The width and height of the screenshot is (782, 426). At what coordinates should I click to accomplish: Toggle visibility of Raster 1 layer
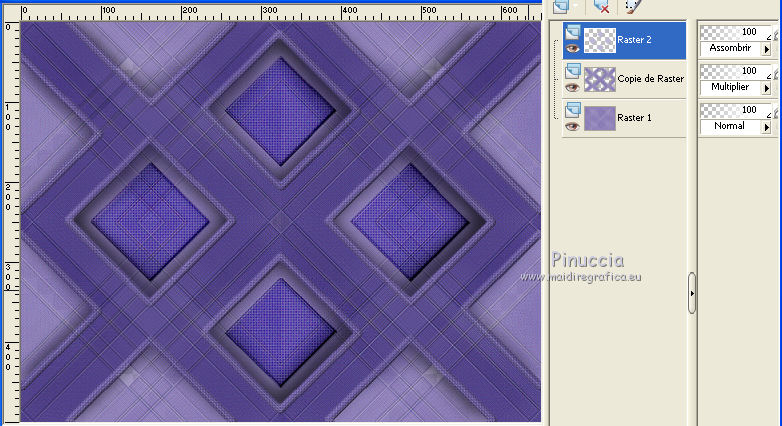572,126
